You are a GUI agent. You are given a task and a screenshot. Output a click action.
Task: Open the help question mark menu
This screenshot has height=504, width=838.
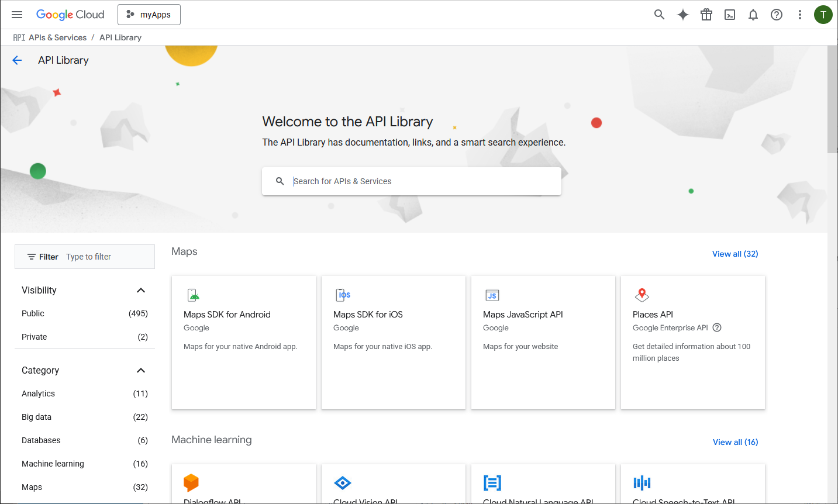tap(777, 15)
